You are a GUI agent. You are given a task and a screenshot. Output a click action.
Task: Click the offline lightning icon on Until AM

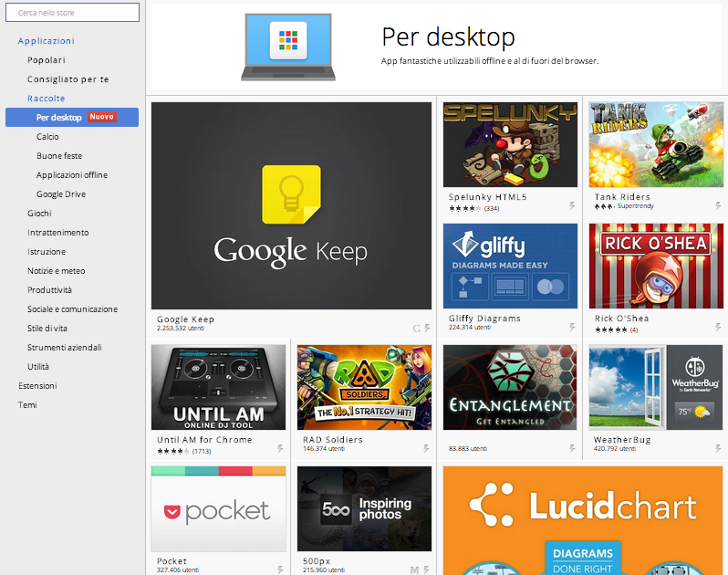click(280, 448)
